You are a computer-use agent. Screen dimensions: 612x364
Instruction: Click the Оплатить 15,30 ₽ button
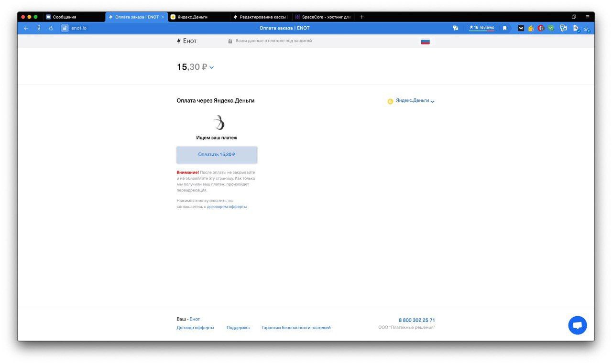(x=217, y=155)
